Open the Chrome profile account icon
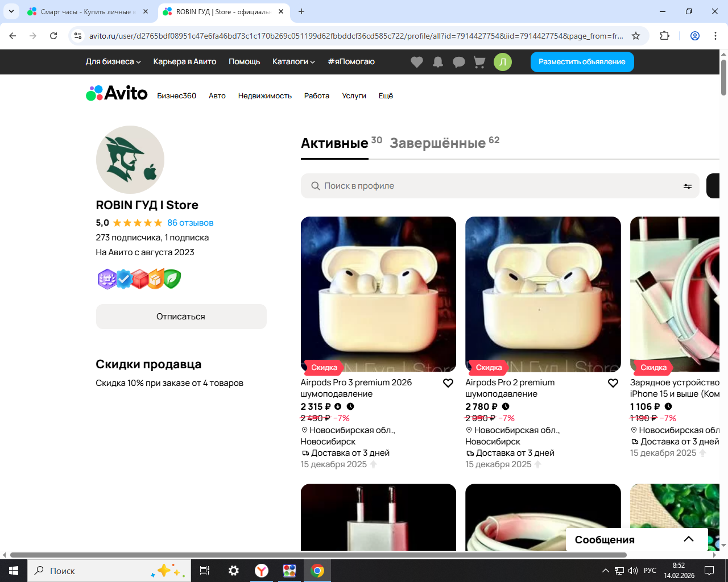The width and height of the screenshot is (728, 582). (x=695, y=36)
